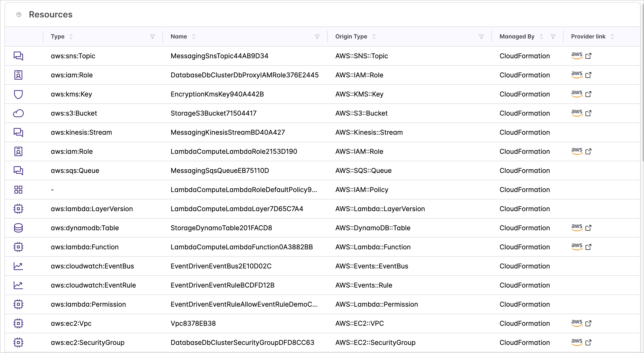The width and height of the screenshot is (644, 353).
Task: Sort table by Type column
Action: (x=71, y=37)
